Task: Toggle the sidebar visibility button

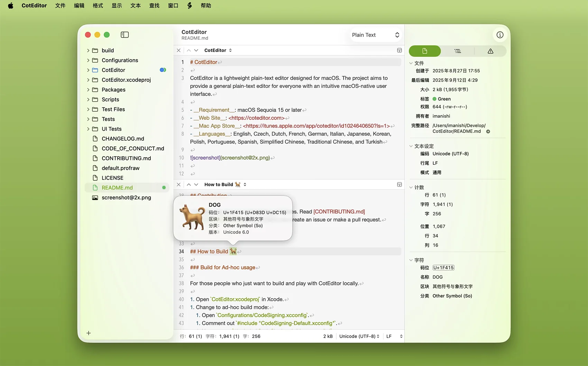Action: pos(125,35)
